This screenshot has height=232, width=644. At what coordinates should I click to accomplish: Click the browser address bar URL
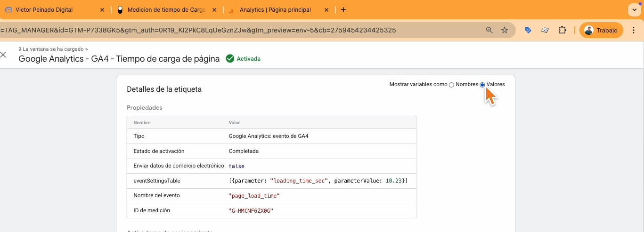coord(236,30)
